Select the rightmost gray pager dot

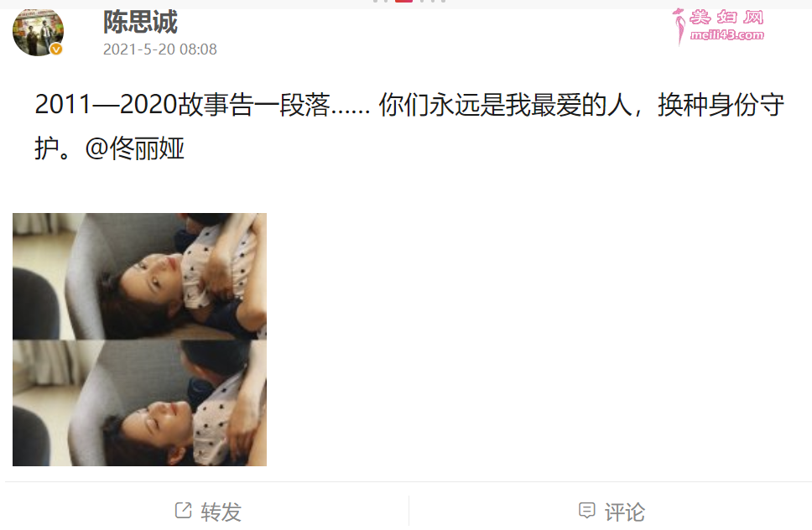coord(443,1)
